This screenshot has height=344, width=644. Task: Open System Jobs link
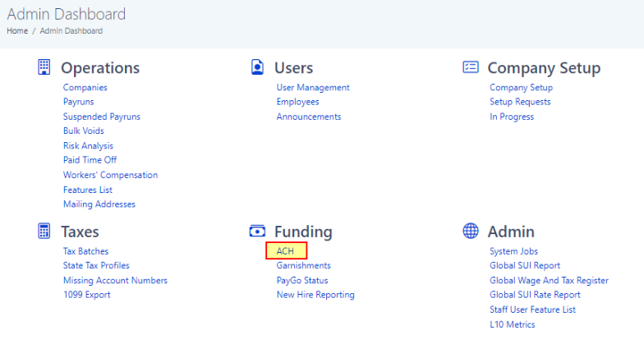coord(514,251)
